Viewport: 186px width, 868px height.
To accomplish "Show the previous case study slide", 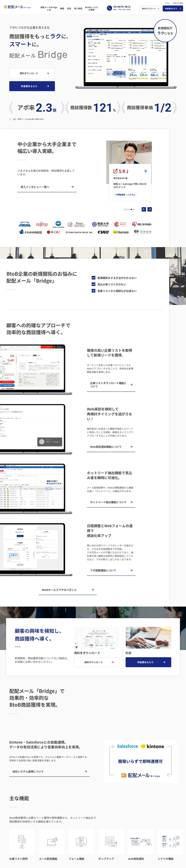I will click(x=144, y=209).
